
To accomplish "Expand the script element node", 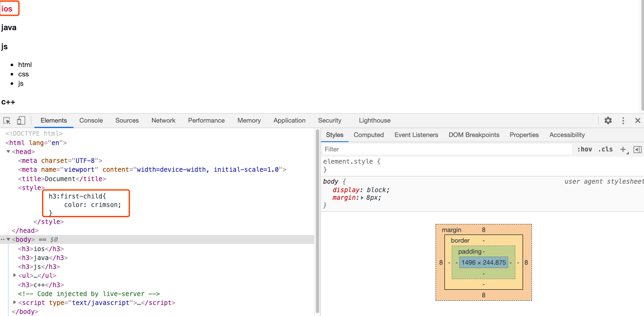I will coord(15,303).
